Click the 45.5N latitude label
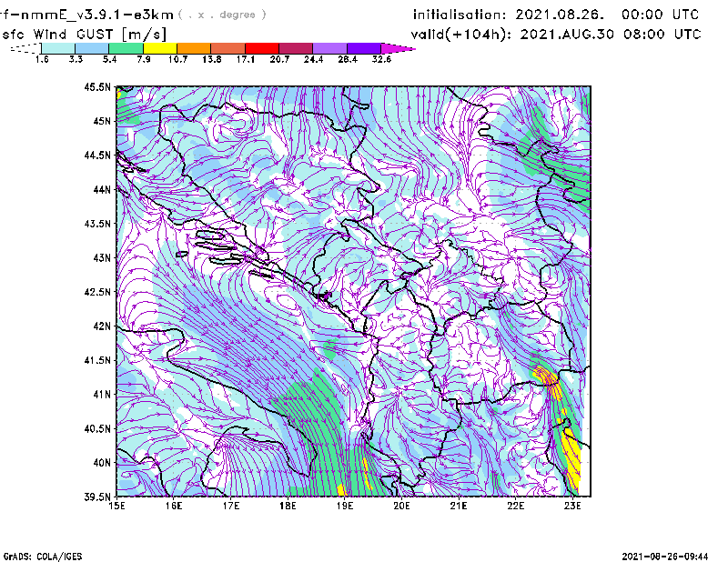 tap(97, 86)
